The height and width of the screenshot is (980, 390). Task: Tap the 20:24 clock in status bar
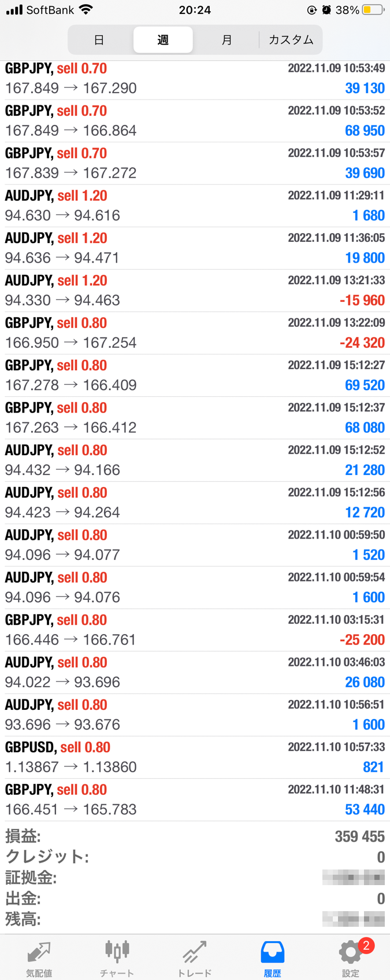(x=195, y=10)
